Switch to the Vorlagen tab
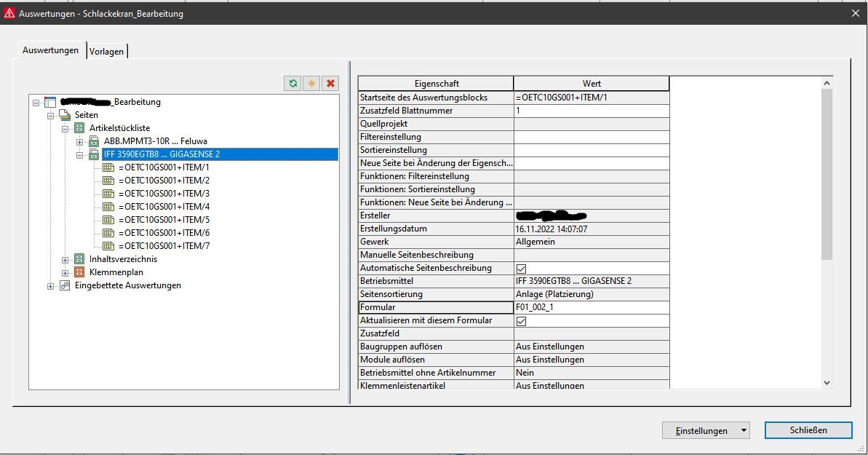This screenshot has height=455, width=868. click(106, 52)
